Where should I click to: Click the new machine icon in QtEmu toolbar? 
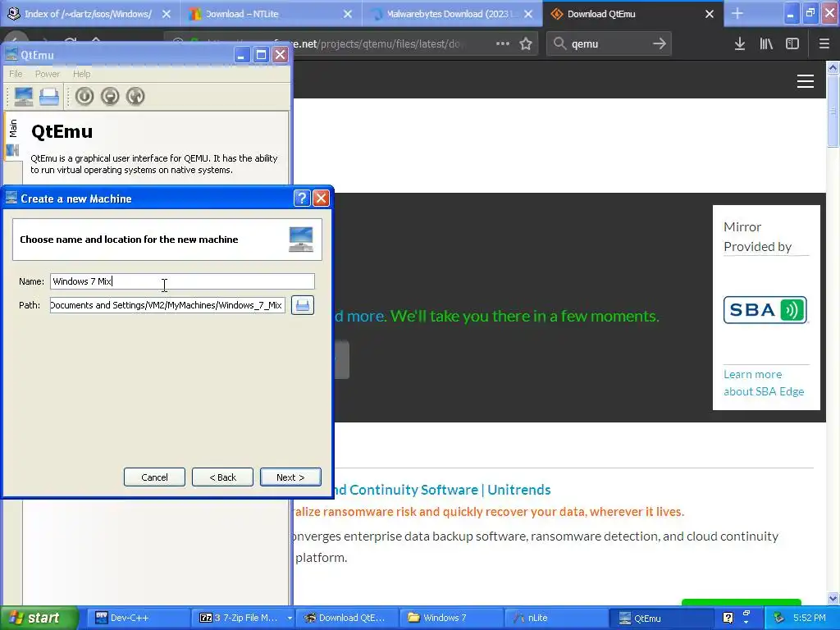[x=24, y=96]
